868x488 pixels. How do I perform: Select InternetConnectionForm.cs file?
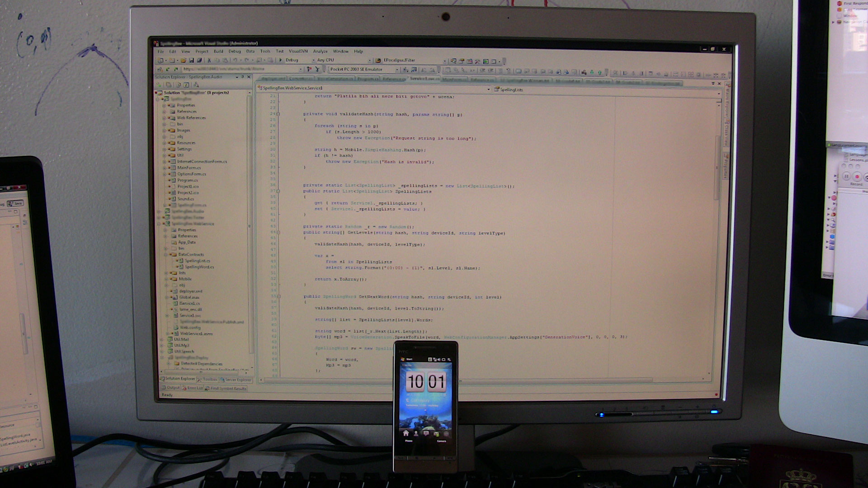[202, 161]
